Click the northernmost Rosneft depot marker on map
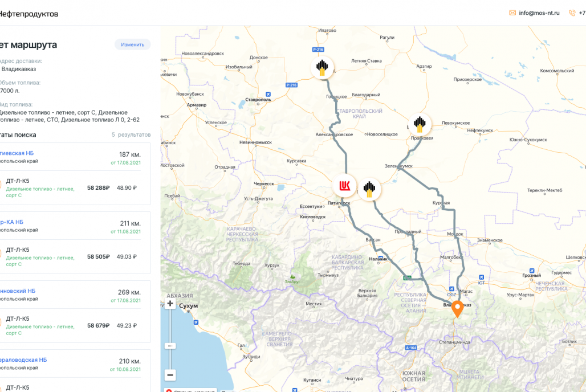Viewport: 586px width, 392px height. point(323,67)
